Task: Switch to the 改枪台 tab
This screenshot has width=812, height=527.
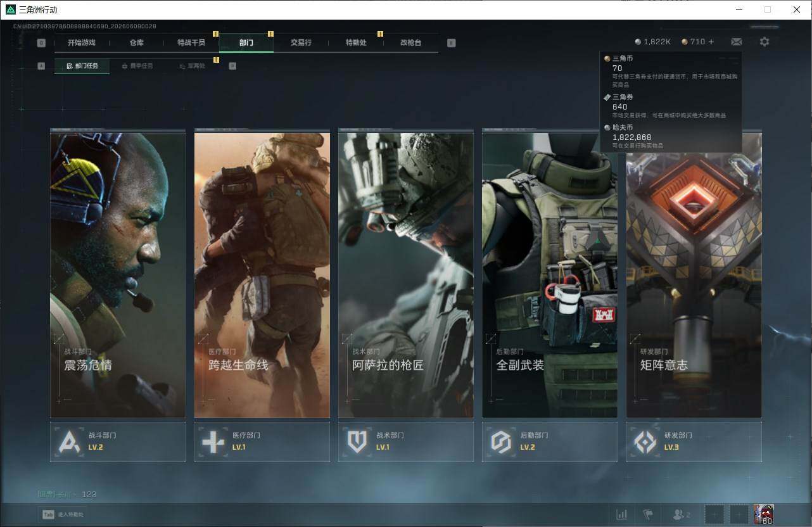Action: click(x=410, y=42)
